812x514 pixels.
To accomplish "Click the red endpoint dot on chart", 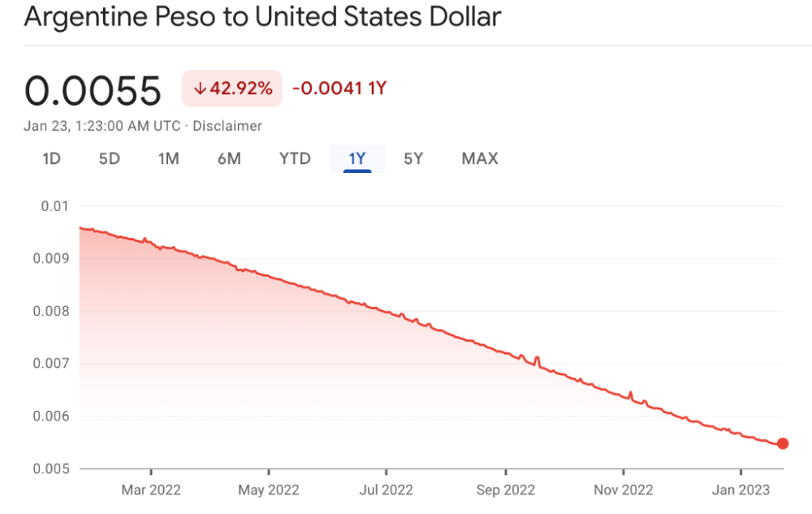I will [x=783, y=443].
